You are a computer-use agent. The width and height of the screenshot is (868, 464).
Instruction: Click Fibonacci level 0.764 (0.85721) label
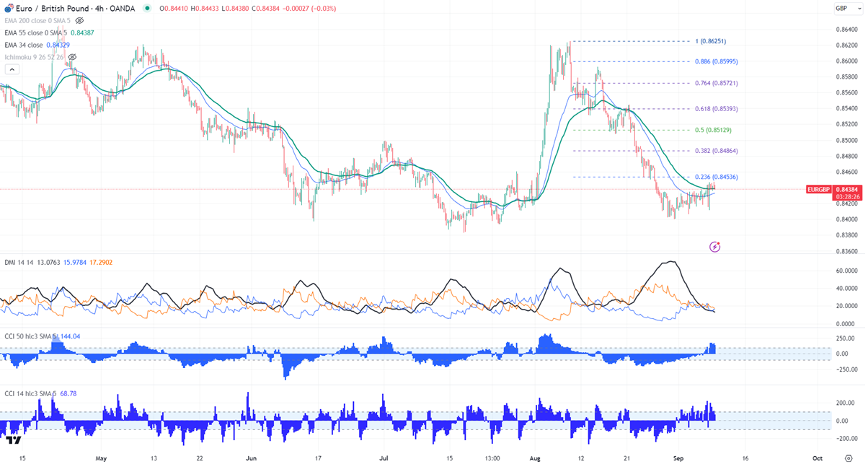click(716, 83)
